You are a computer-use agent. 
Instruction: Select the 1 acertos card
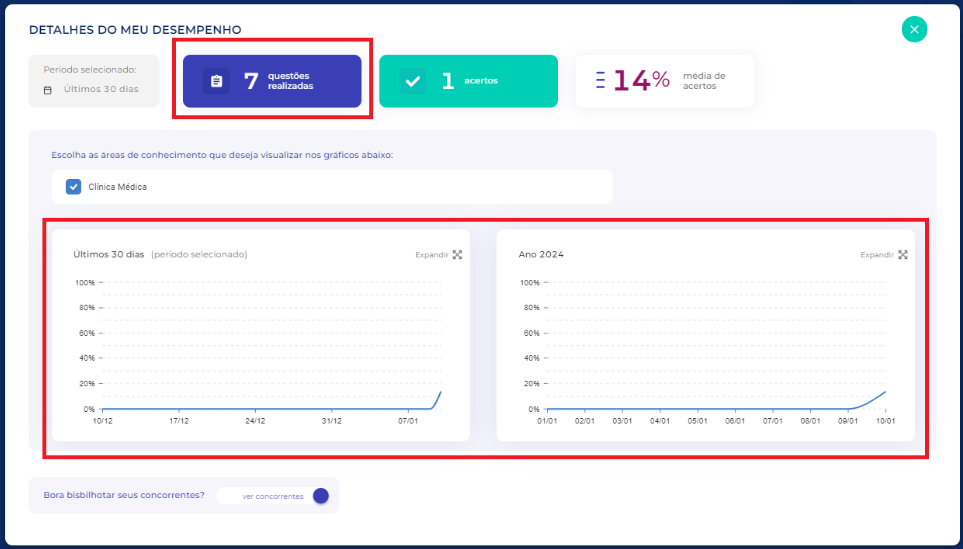click(469, 81)
